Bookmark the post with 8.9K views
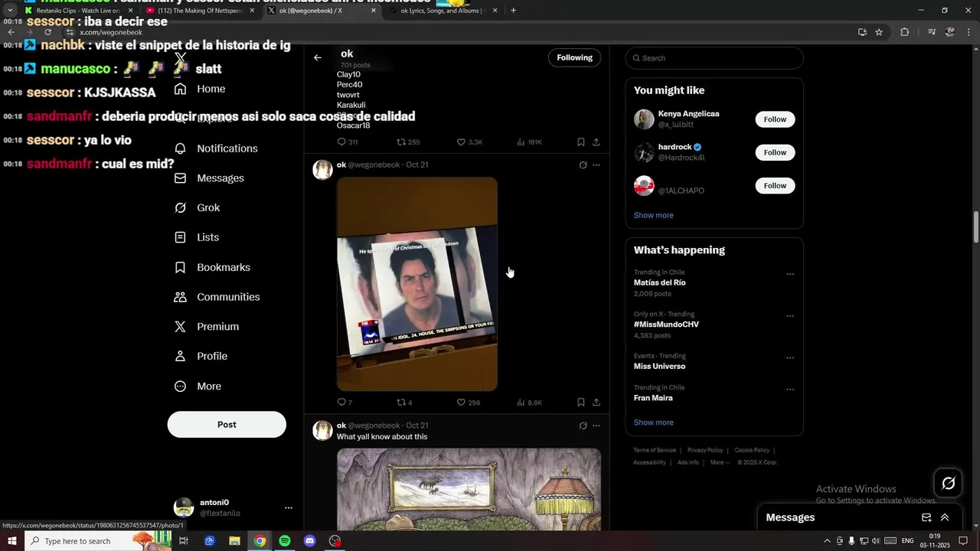980x551 pixels. coord(581,403)
